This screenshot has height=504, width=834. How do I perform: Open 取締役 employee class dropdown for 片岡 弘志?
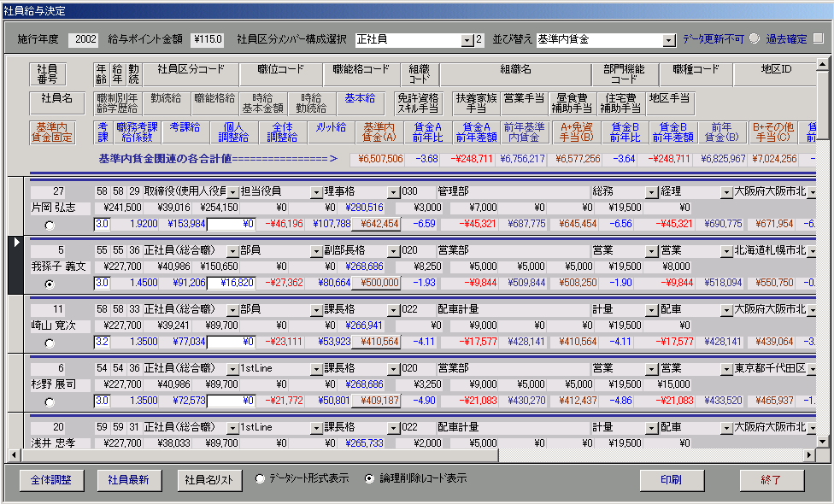click(x=233, y=192)
